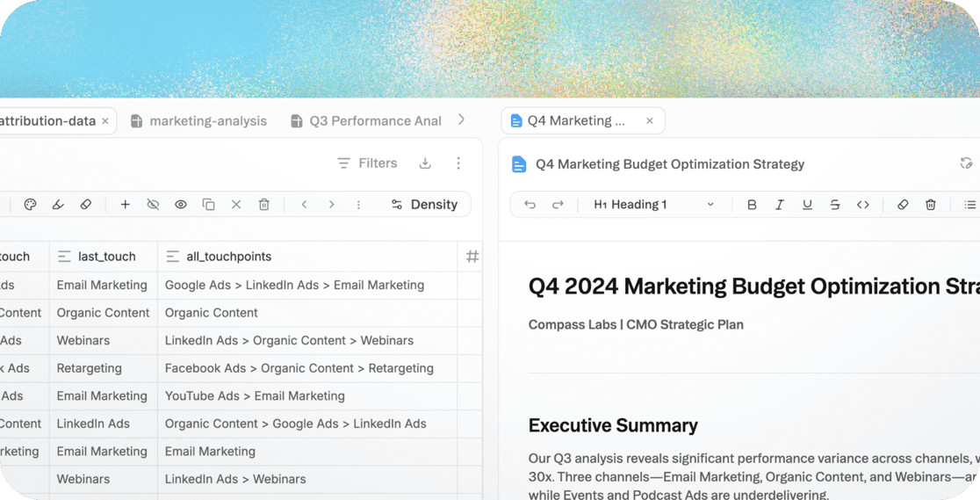Open the Density setting
The image size is (980, 500).
(424, 205)
